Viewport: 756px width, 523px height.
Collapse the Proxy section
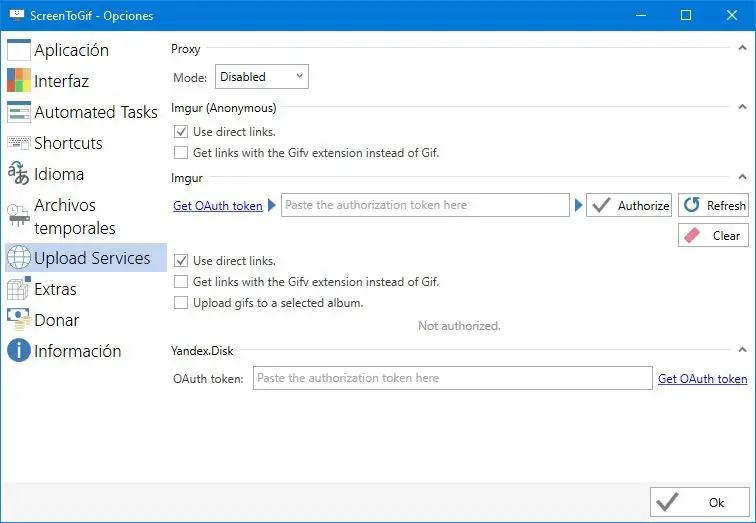(x=741, y=49)
